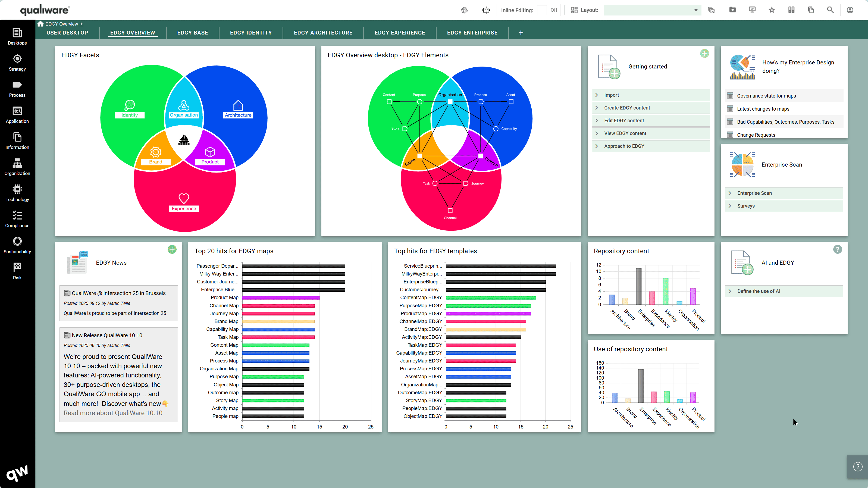The image size is (868, 488).
Task: Toggle the Inline Editing switch
Action: pyautogui.click(x=548, y=10)
